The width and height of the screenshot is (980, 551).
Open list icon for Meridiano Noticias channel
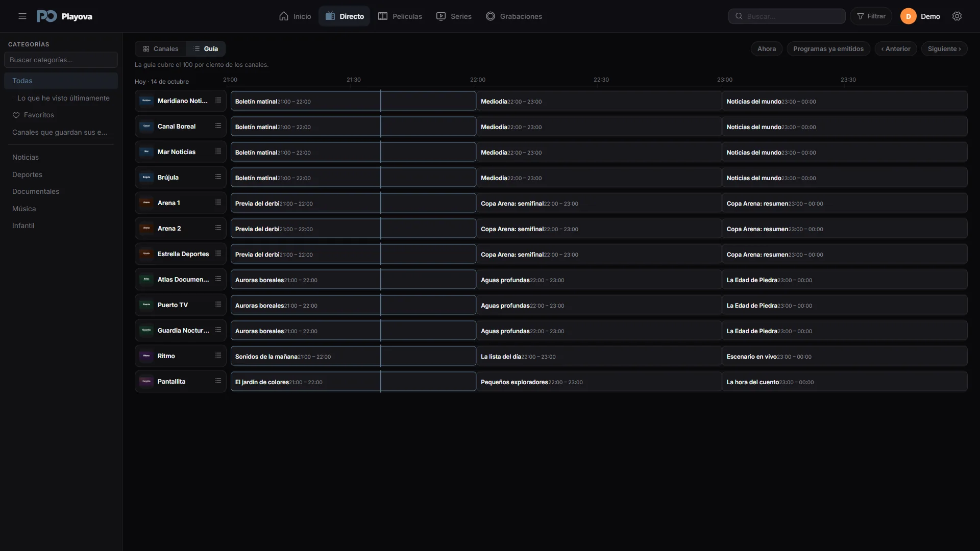pyautogui.click(x=218, y=101)
